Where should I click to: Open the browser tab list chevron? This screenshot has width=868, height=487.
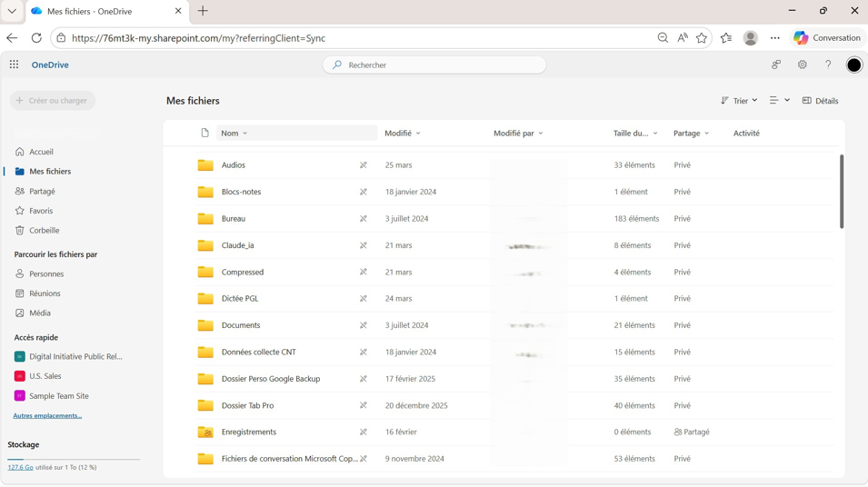coord(12,11)
